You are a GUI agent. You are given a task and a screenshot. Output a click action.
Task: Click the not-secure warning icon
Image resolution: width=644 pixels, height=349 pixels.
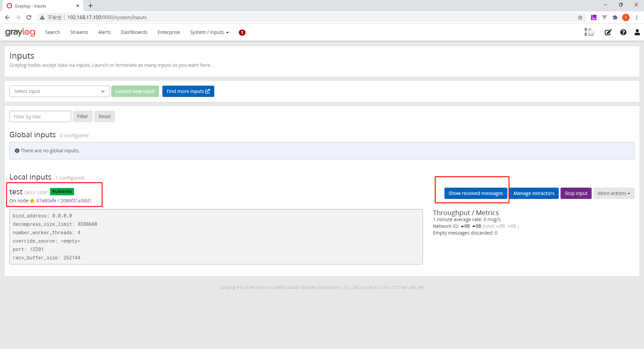tap(42, 17)
